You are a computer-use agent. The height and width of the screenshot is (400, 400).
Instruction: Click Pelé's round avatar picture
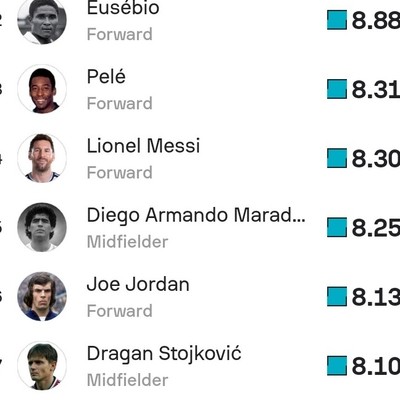click(x=42, y=89)
